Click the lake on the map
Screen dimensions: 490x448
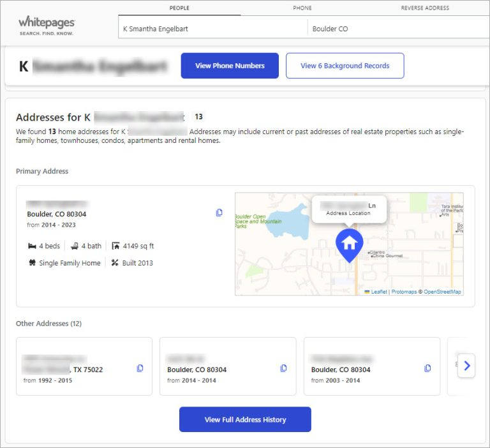coord(288,223)
